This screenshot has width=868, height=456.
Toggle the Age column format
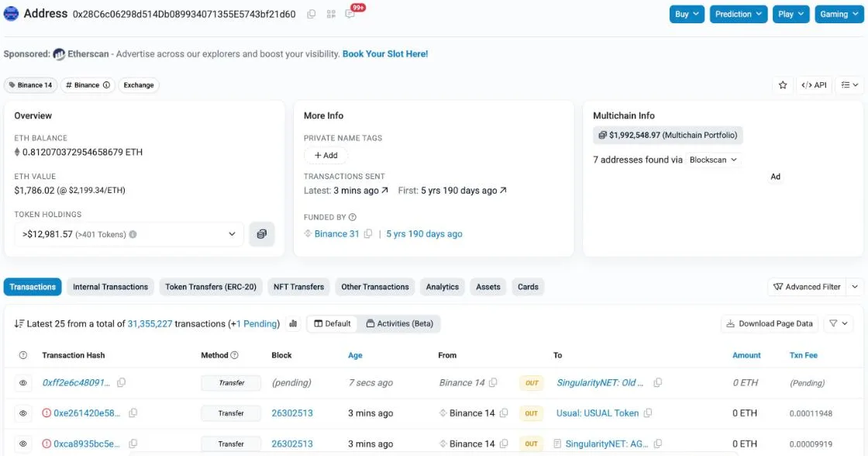click(355, 355)
